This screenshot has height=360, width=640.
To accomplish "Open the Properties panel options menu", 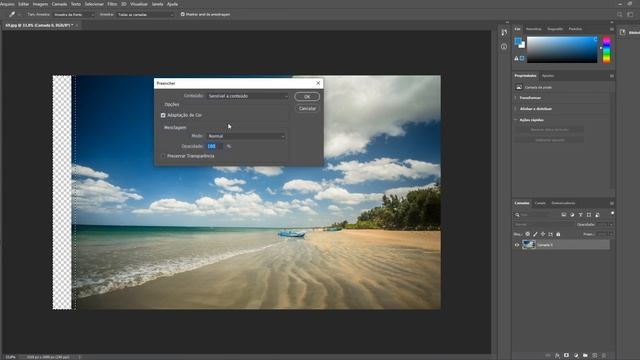I will click(x=611, y=76).
